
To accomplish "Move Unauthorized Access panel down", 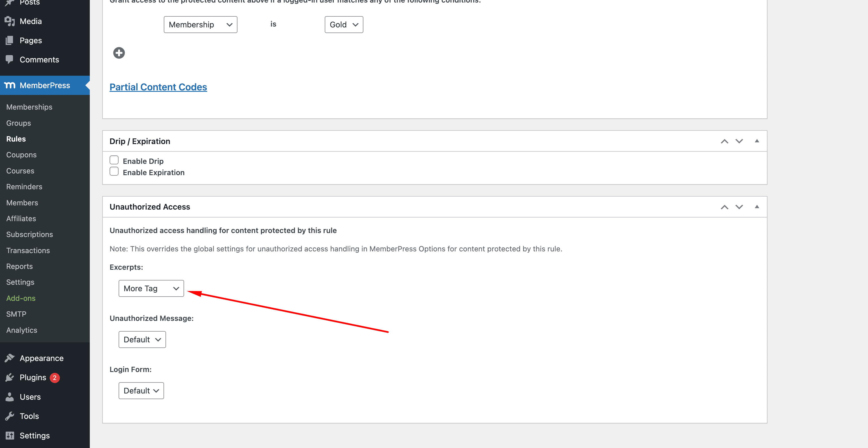I will click(739, 207).
